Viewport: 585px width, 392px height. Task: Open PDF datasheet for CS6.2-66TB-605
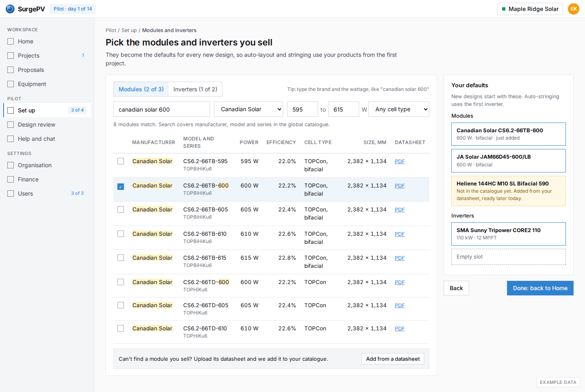(x=400, y=209)
